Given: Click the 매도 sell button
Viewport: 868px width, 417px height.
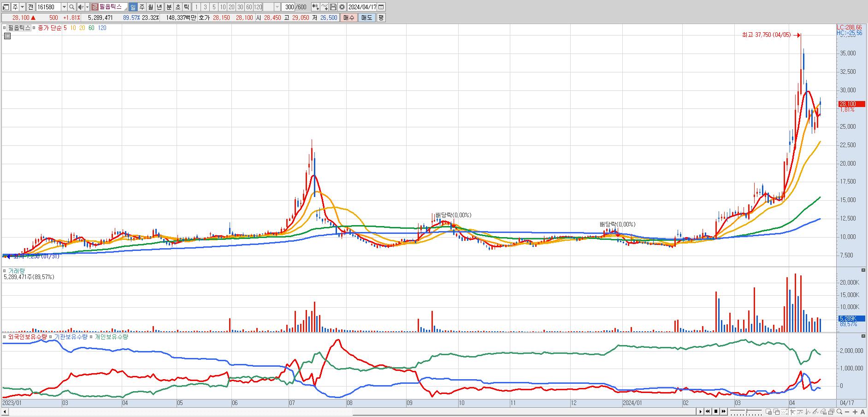Looking at the screenshot, I should click(x=366, y=18).
